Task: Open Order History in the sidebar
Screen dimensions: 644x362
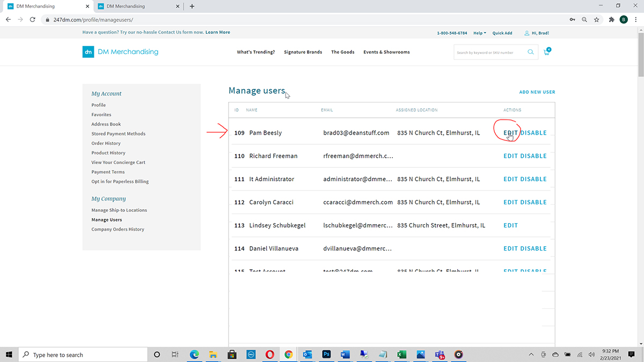Action: pyautogui.click(x=106, y=143)
